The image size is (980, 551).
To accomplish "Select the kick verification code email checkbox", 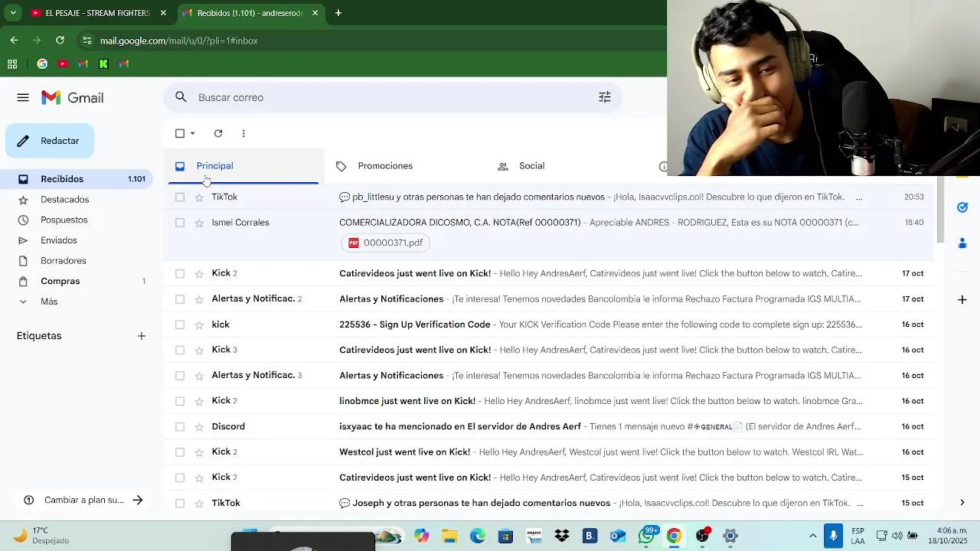I will (180, 324).
